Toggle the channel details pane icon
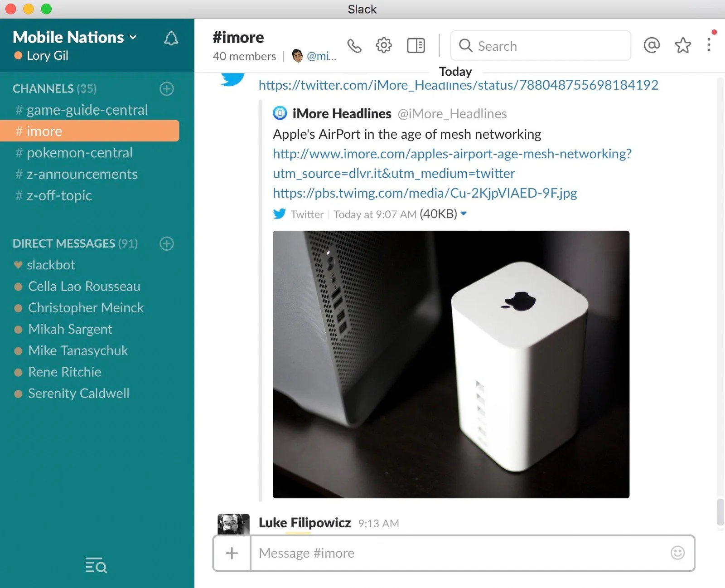This screenshot has height=588, width=725. click(x=416, y=45)
